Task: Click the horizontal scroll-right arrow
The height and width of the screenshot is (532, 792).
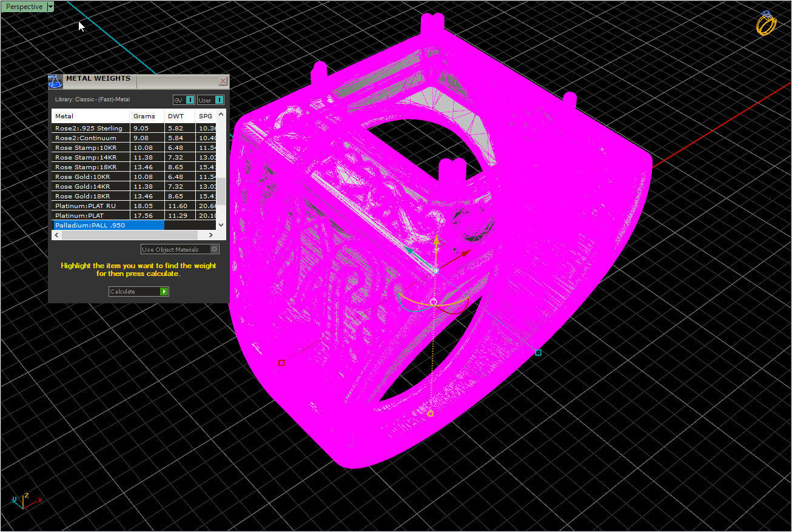Action: [x=212, y=235]
